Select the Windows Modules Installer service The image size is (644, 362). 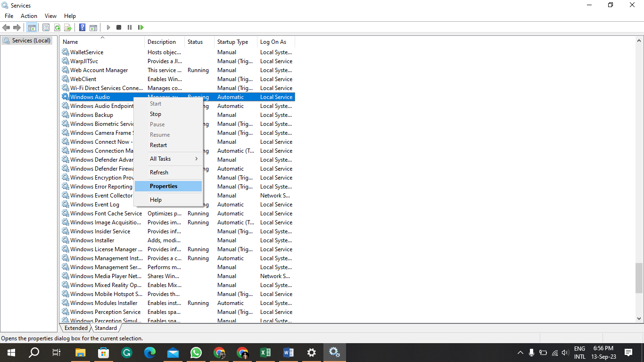[x=177, y=303]
